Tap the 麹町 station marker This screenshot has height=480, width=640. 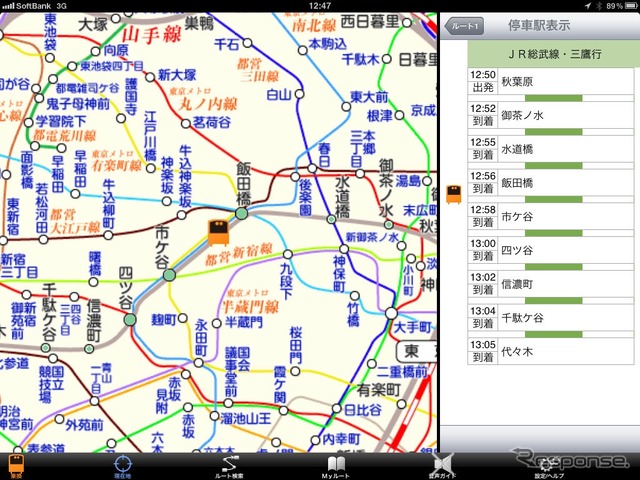(183, 318)
